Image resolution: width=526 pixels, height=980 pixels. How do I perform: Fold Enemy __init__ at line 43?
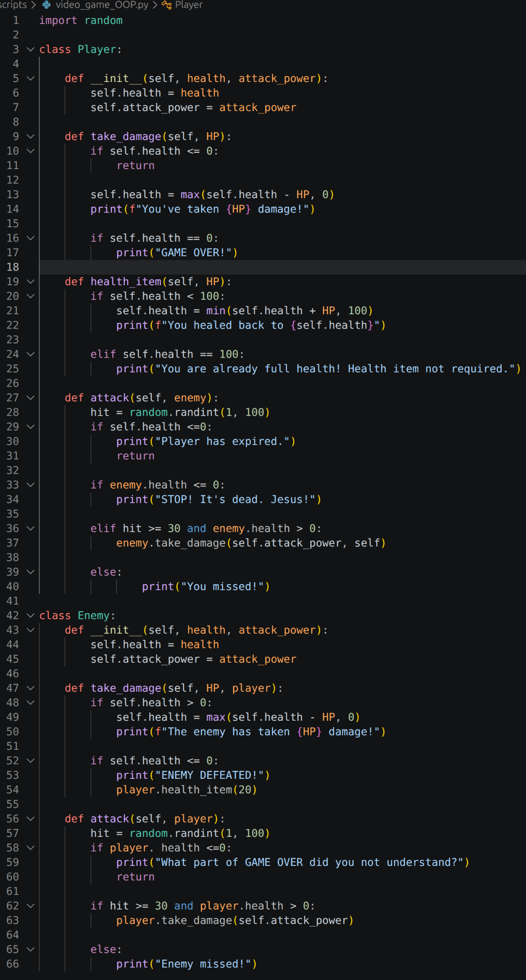(31, 630)
